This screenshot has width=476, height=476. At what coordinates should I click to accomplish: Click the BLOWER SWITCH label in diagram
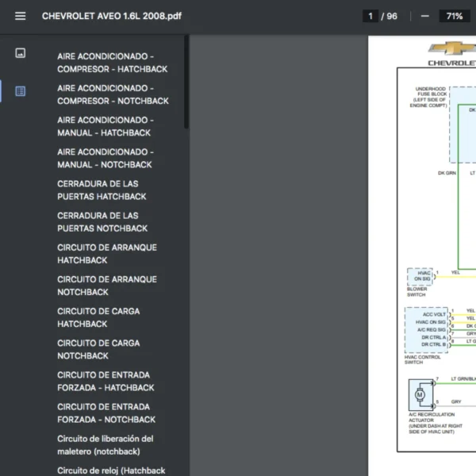coord(416,292)
